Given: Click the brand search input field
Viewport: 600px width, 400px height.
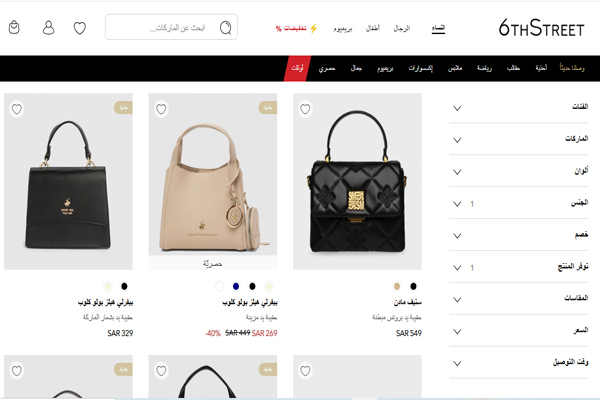Looking at the screenshot, I should tap(171, 27).
